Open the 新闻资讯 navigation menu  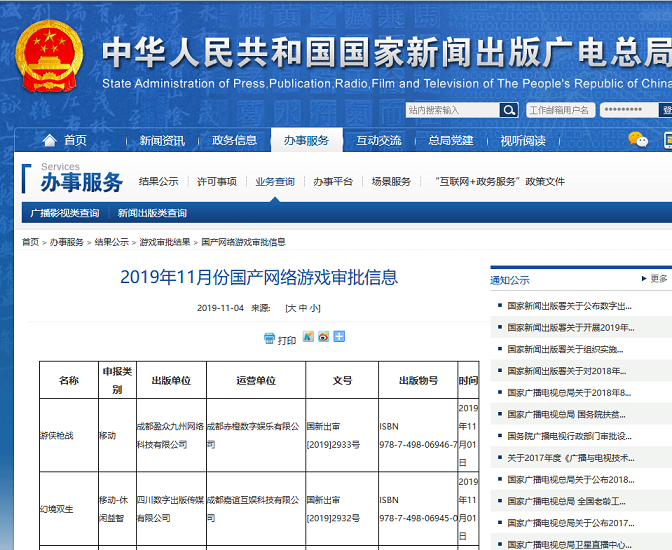tap(161, 140)
